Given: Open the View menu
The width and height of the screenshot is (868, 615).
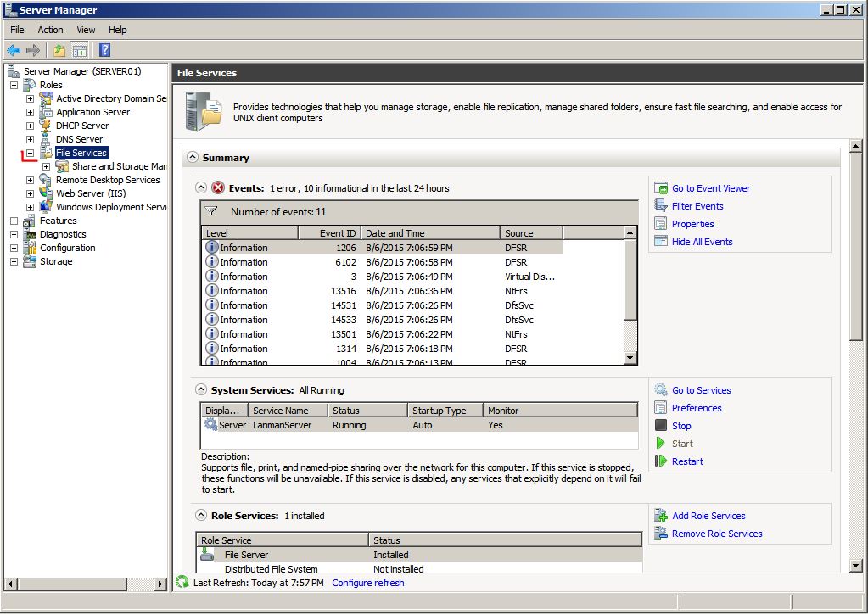Looking at the screenshot, I should pyautogui.click(x=86, y=30).
